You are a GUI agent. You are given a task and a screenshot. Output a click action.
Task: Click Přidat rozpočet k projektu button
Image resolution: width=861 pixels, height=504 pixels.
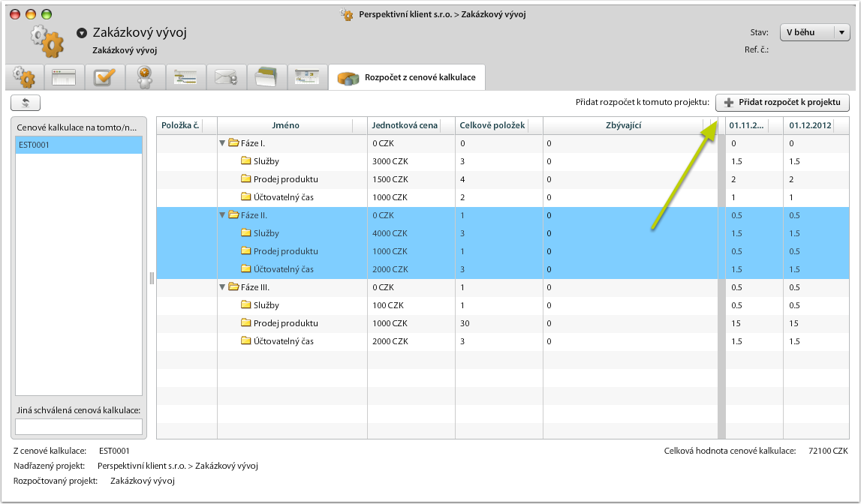782,102
